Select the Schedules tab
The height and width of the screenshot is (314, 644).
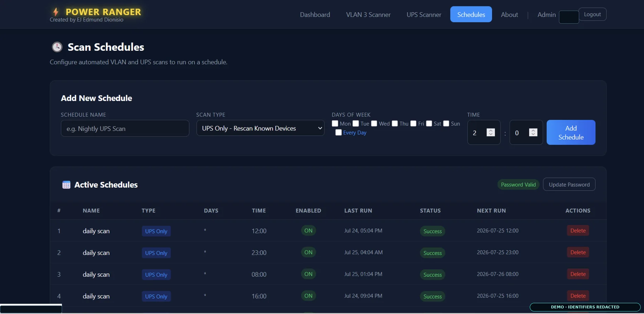pos(471,14)
